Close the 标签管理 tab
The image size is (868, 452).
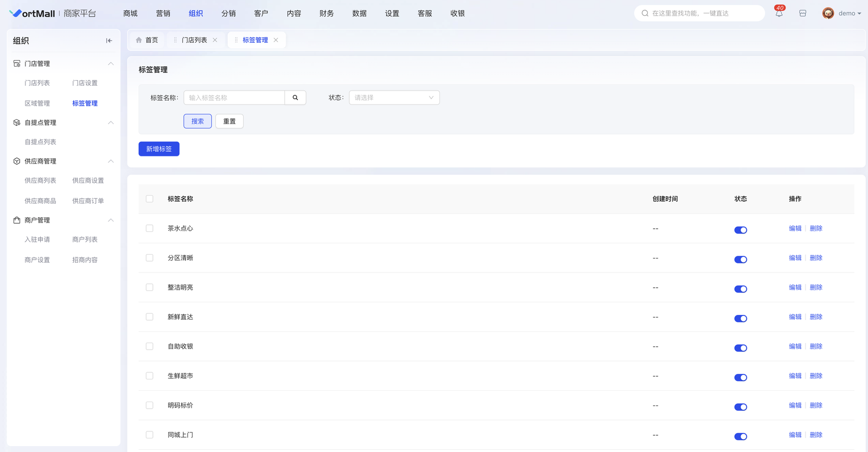276,40
